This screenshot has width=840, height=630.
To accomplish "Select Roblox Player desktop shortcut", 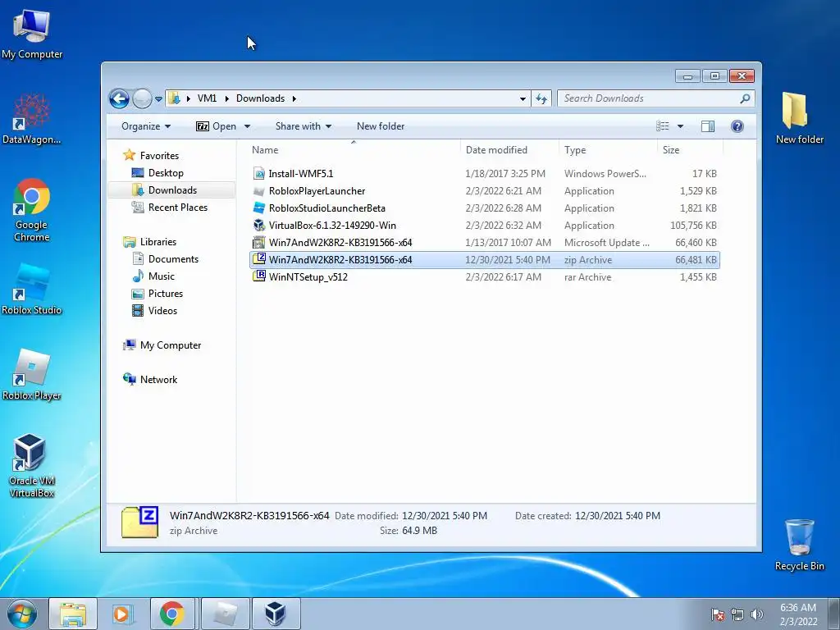I will (x=32, y=375).
